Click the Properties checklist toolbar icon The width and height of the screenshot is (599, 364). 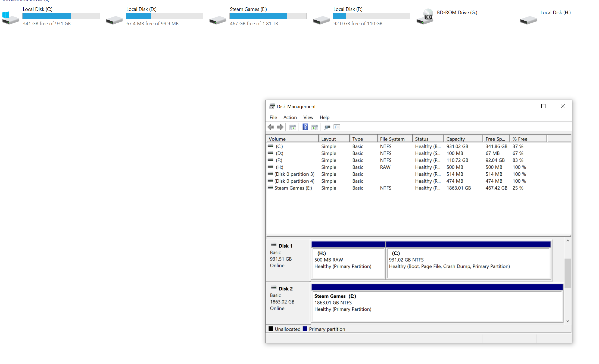337,127
